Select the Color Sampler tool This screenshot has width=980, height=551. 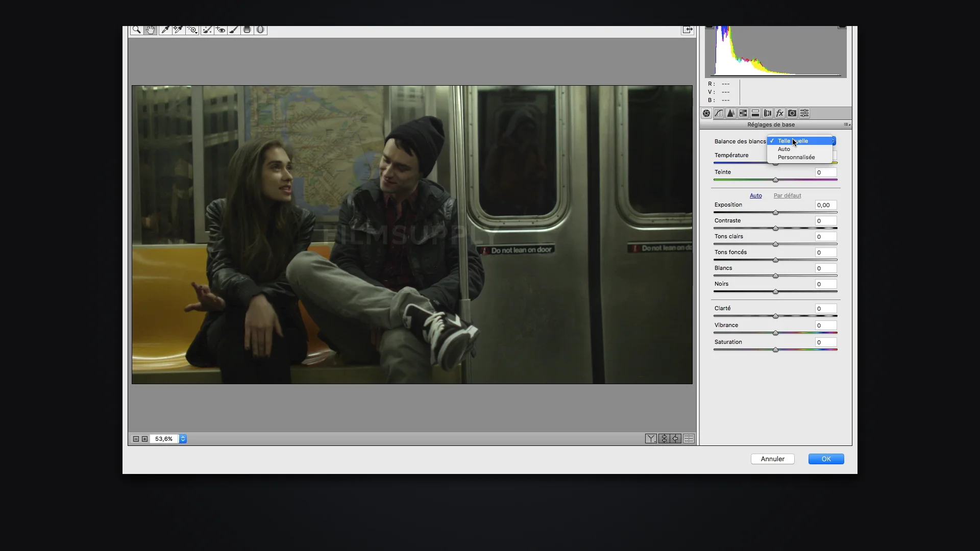click(178, 30)
